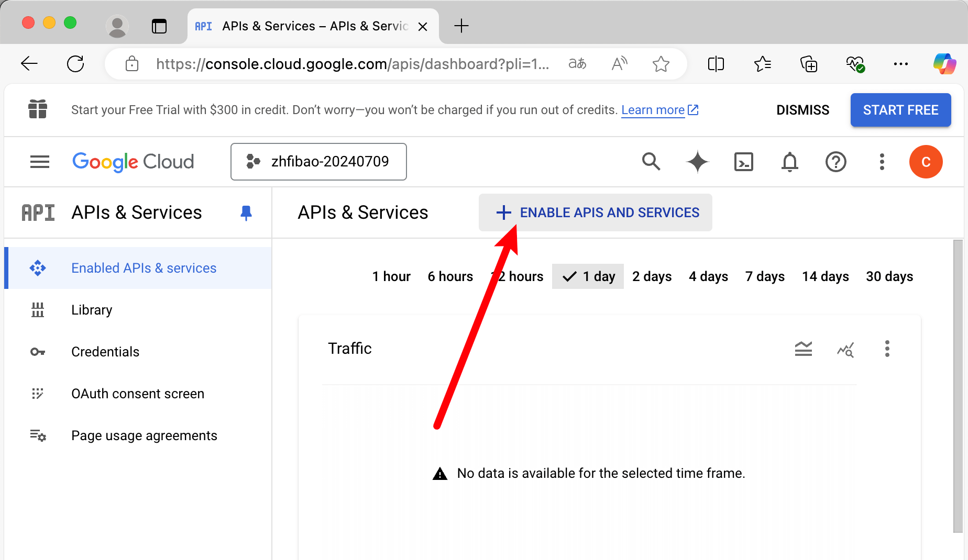Open the orange account avatar C
Viewport: 968px width, 560px height.
click(926, 162)
